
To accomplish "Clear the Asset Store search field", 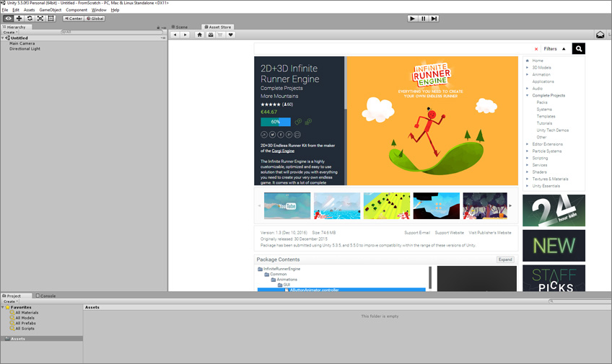I will point(536,49).
